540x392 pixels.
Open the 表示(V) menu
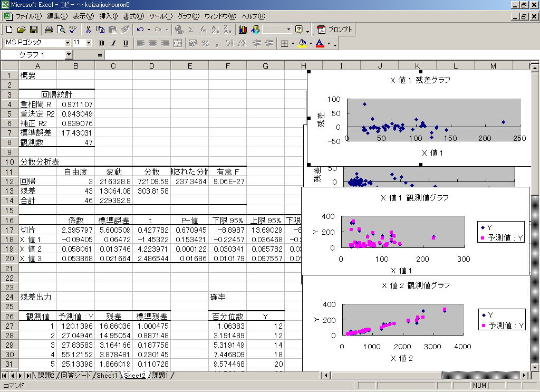(83, 16)
